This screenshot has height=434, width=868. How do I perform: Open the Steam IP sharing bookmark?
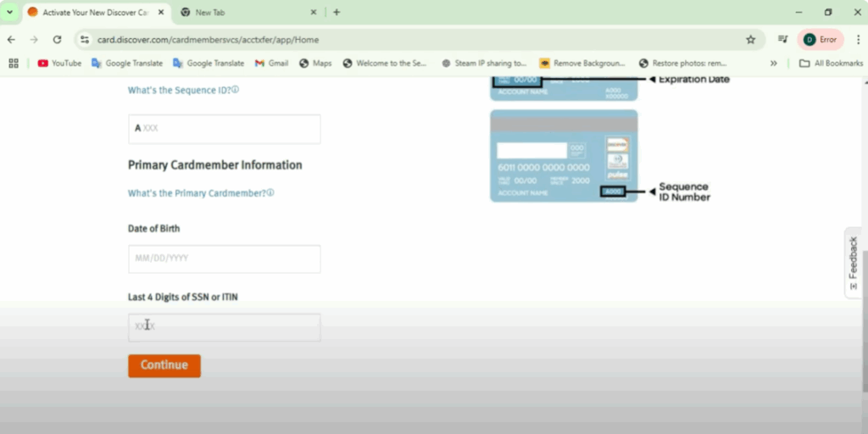484,63
